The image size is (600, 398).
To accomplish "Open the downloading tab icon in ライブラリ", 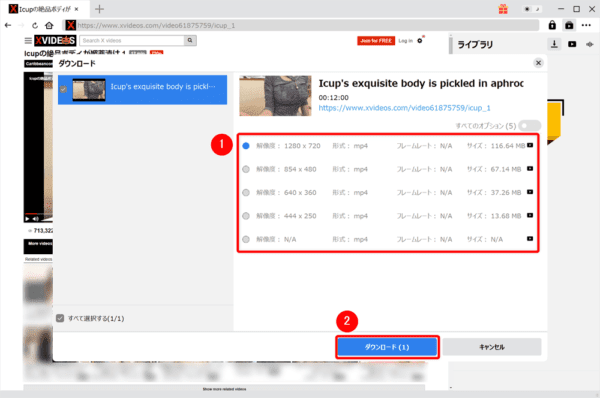I will 554,44.
